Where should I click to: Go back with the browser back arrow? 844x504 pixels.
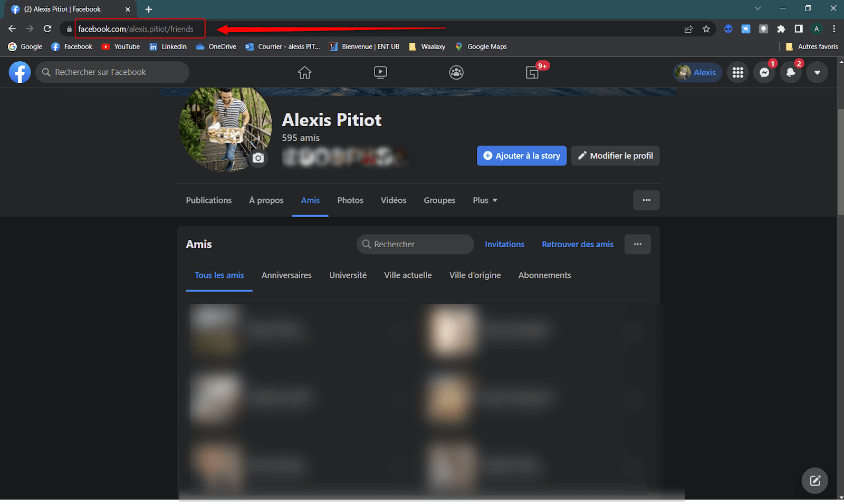click(x=12, y=28)
